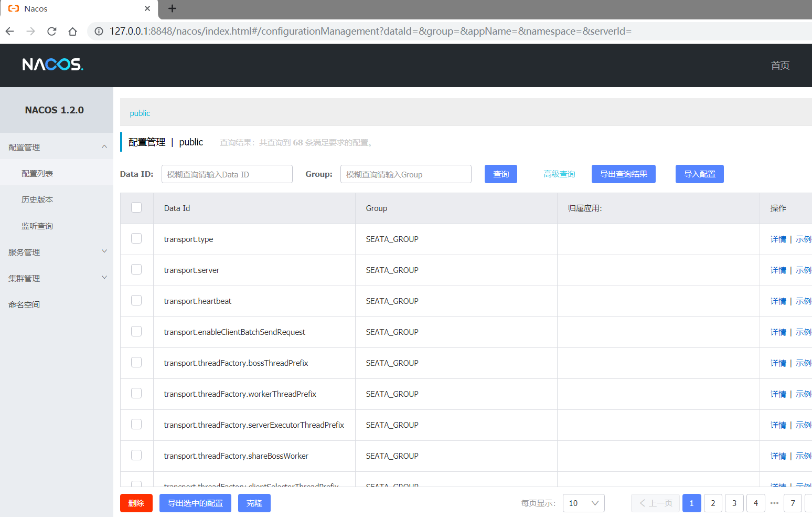This screenshot has width=812, height=517.
Task: View site information icon in address bar
Action: pyautogui.click(x=99, y=31)
